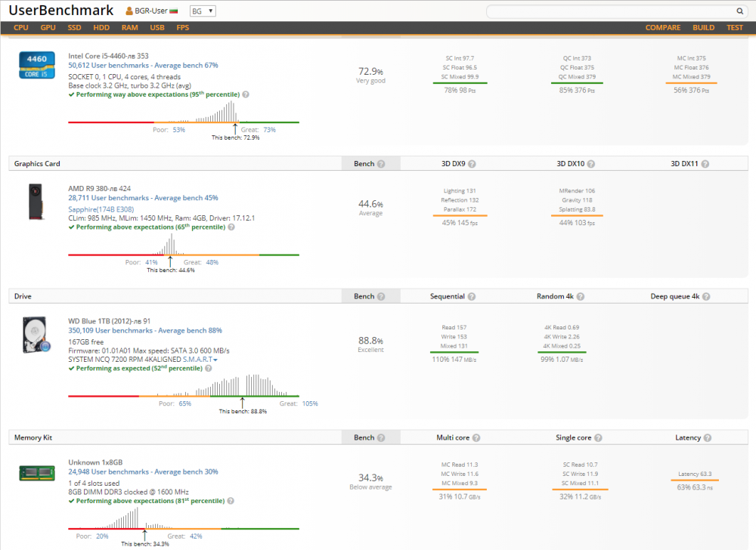Click drive Great 105% value
756x550 pixels.
(x=310, y=403)
